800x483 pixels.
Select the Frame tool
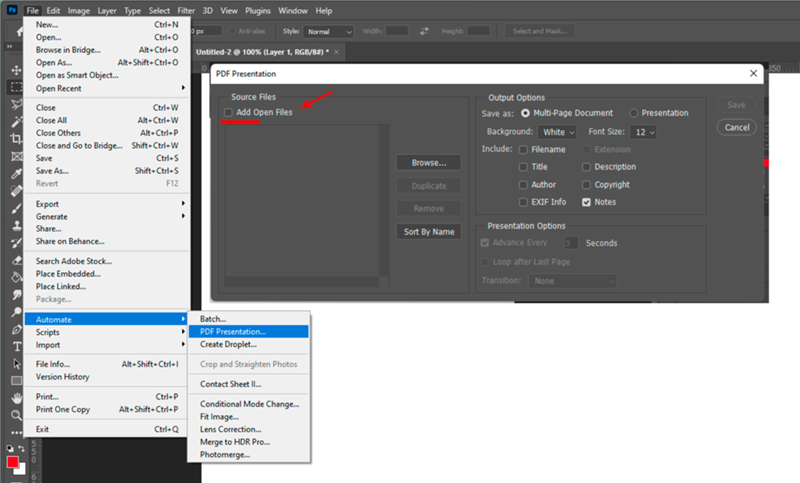(x=16, y=156)
